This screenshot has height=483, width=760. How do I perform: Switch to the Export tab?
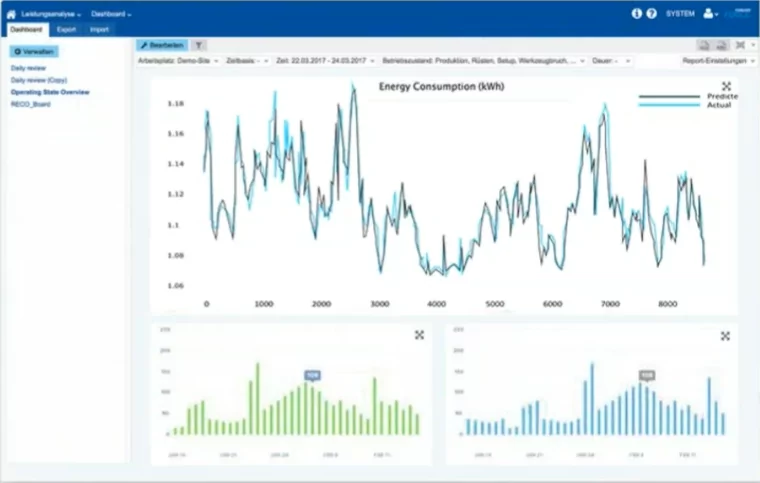(x=65, y=30)
